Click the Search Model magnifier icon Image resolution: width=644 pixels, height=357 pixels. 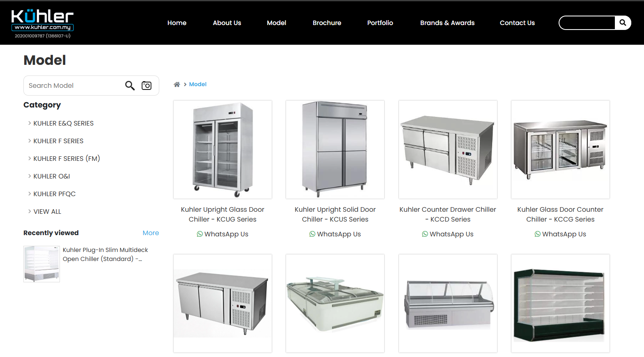(x=130, y=85)
